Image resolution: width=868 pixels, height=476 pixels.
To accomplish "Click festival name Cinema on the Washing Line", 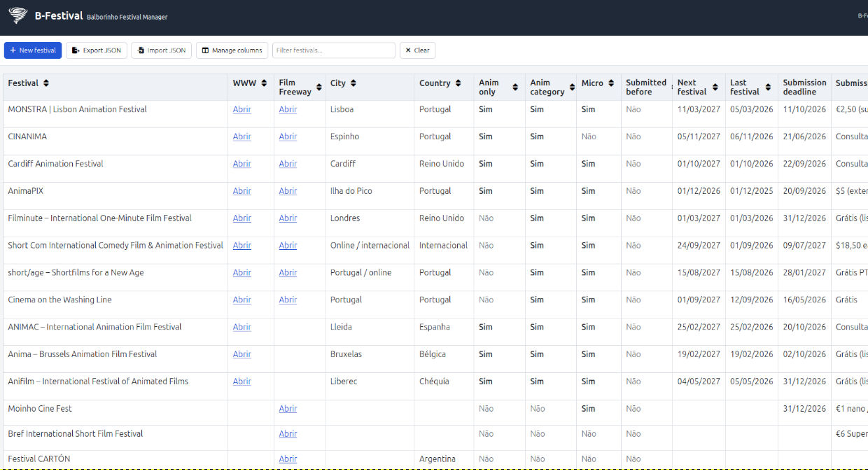I will 59,300.
